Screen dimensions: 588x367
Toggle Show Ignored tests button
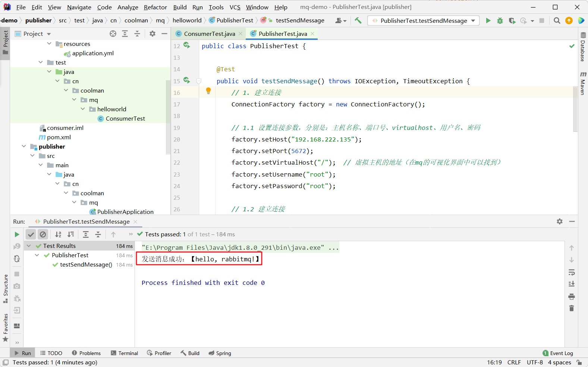pos(43,234)
